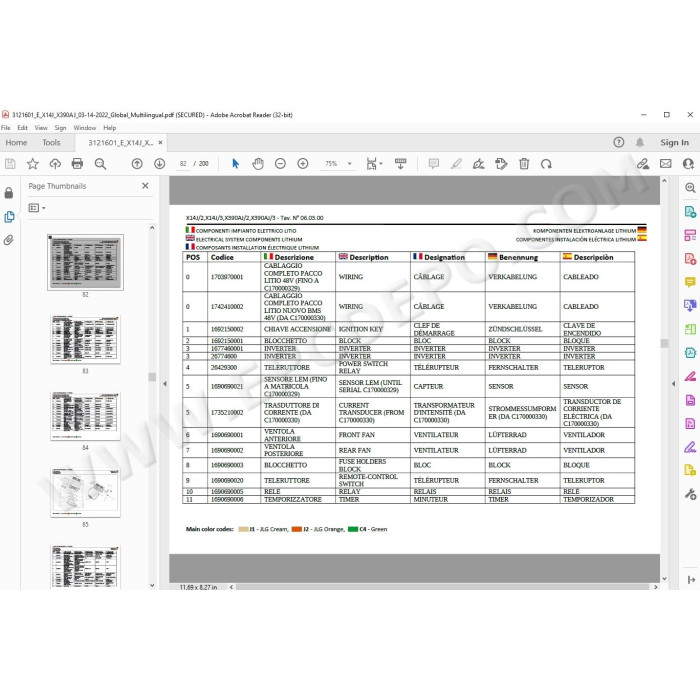Expand thumbnail options menu dropdown
The width and height of the screenshot is (700, 700).
tap(37, 208)
